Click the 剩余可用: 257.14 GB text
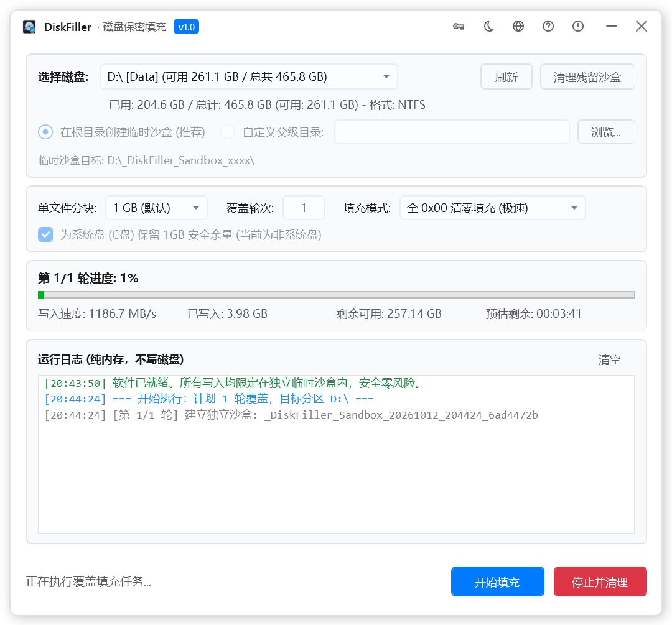Screen dimensions: 672x625 tap(389, 314)
